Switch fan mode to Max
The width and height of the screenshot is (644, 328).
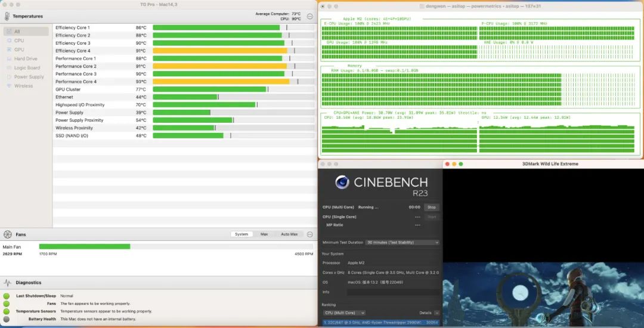point(264,234)
